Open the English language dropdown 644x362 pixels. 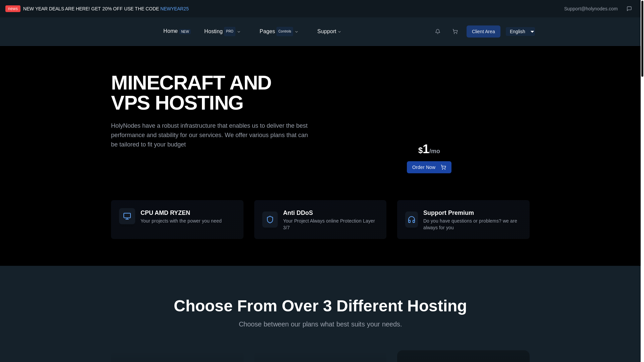tap(520, 32)
